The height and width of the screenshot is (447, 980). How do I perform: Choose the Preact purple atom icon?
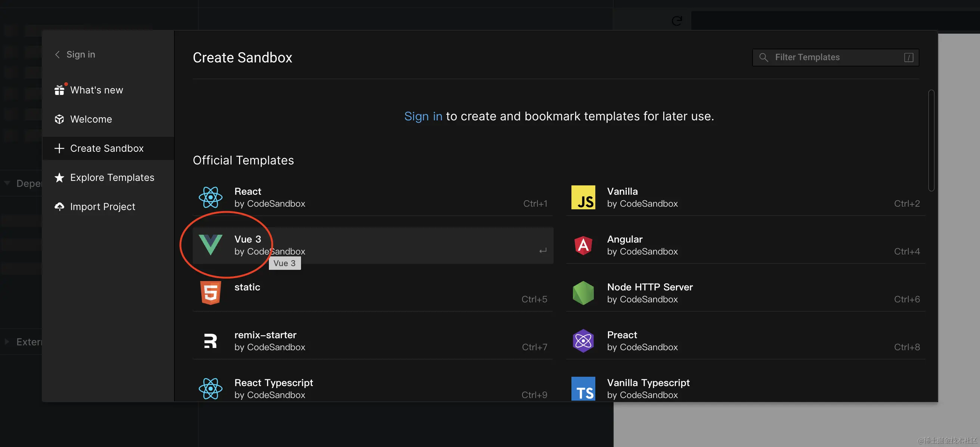[x=583, y=341]
